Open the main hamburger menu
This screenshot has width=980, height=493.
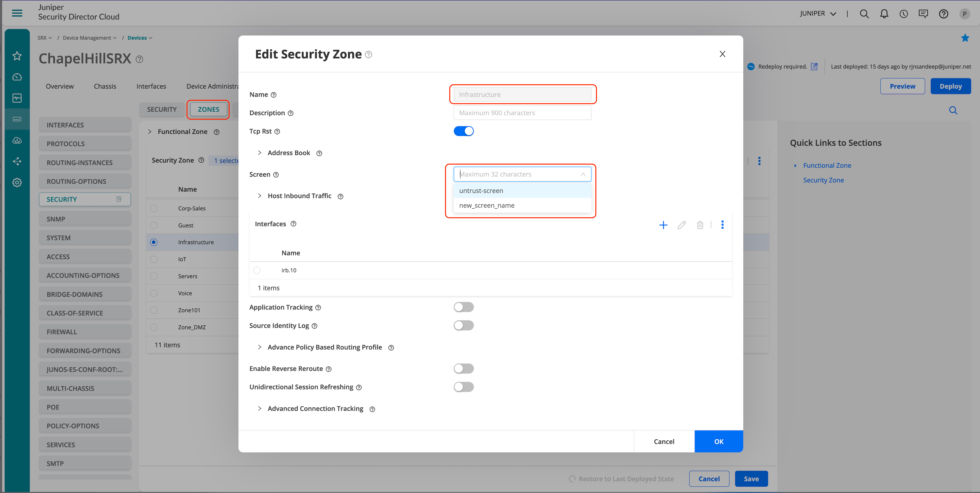(17, 13)
